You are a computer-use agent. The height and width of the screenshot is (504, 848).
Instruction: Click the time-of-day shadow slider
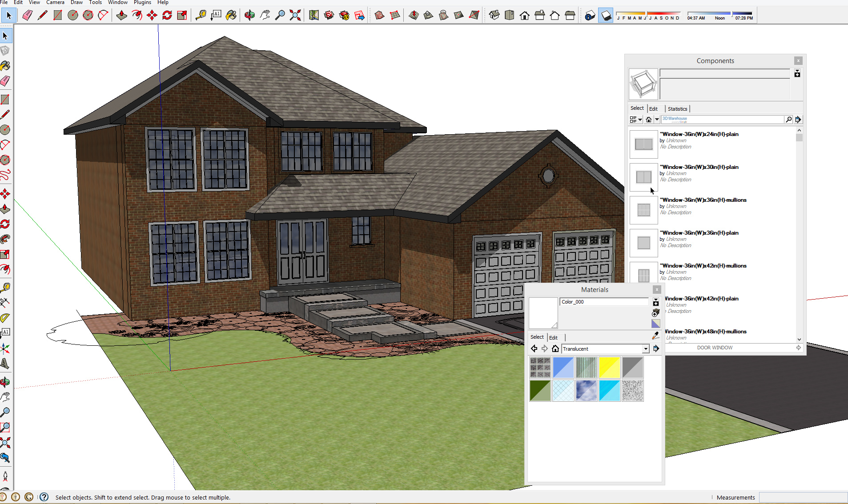pos(720,14)
